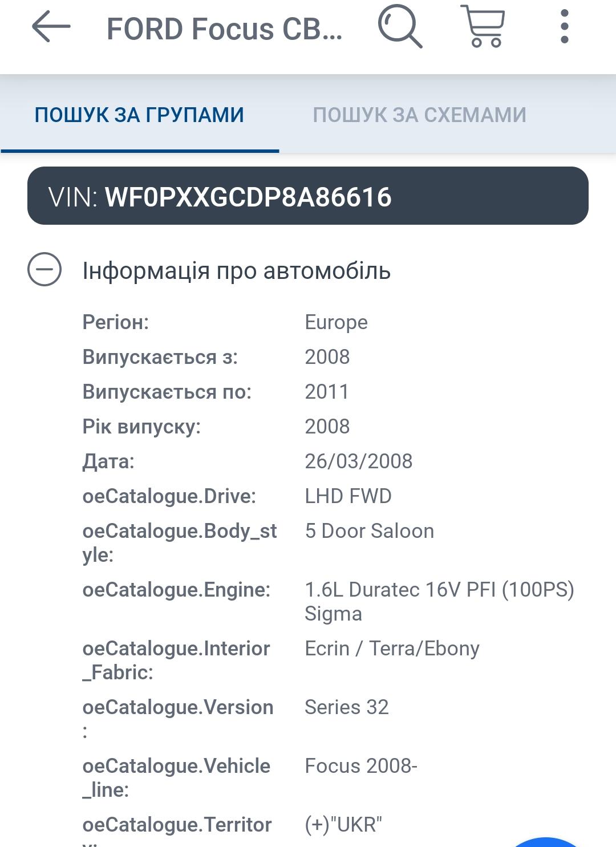Tap the Focus 2008- vehicle line value
This screenshot has height=847, width=616.
tap(361, 766)
